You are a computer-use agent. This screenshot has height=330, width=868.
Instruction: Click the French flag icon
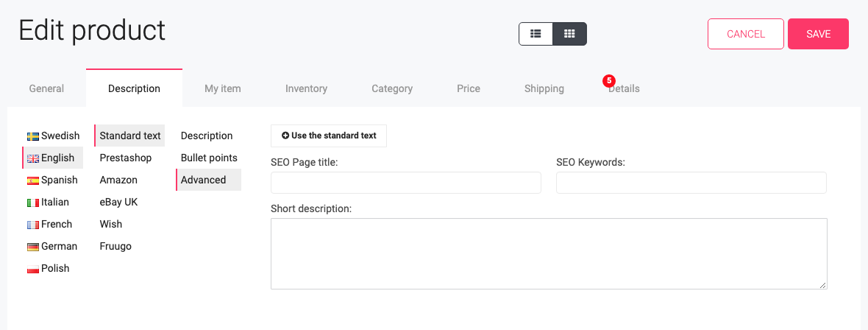tap(33, 225)
